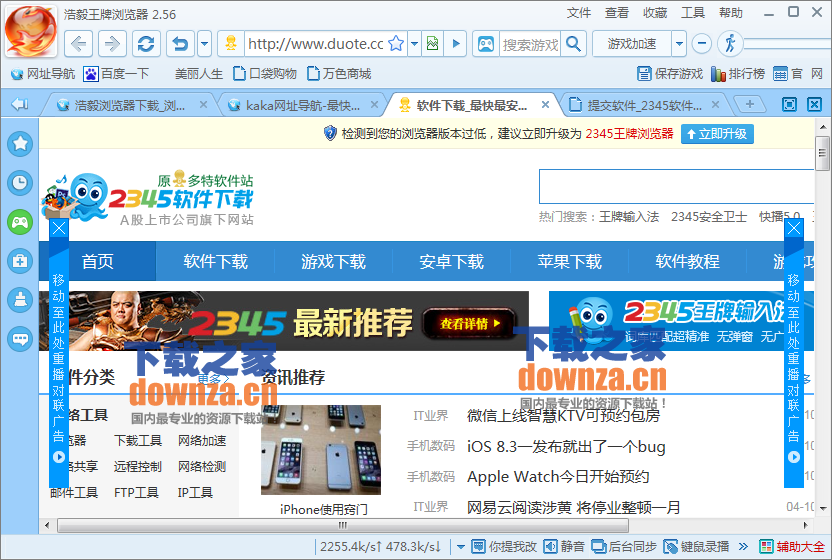The image size is (832, 560).
Task: Adjust the game speed slider track
Action: coord(787,44)
